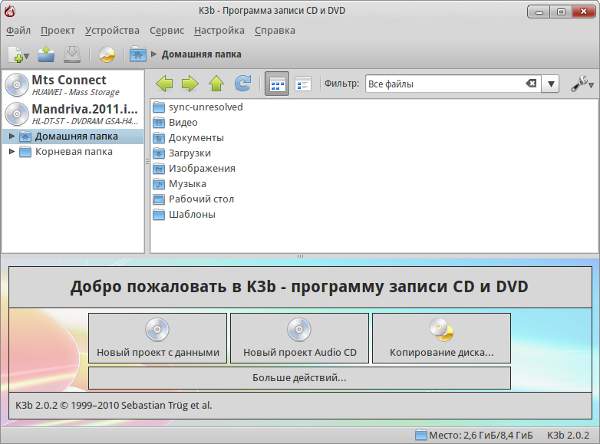Expand the Корневая папка tree node
The height and width of the screenshot is (444, 600).
tap(11, 152)
